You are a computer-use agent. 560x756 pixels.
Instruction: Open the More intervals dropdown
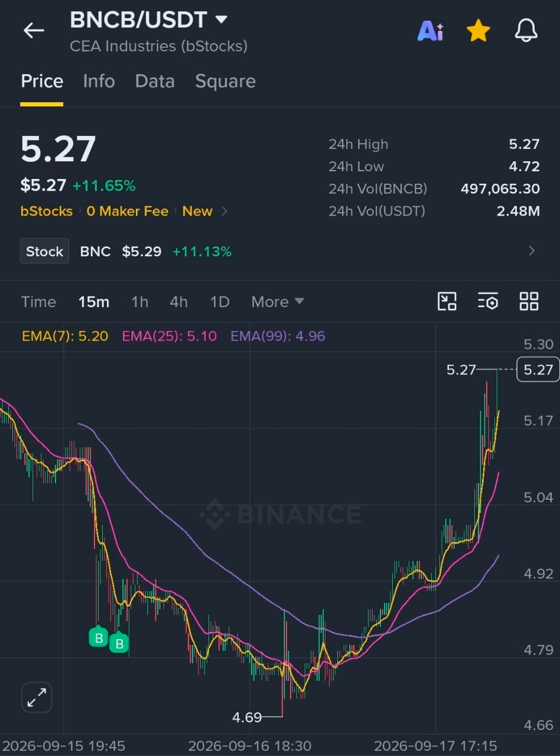(278, 302)
